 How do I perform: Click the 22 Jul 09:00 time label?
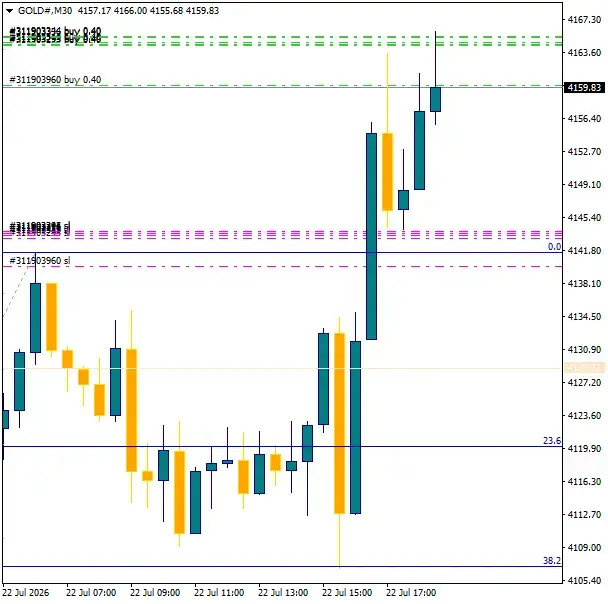155,593
